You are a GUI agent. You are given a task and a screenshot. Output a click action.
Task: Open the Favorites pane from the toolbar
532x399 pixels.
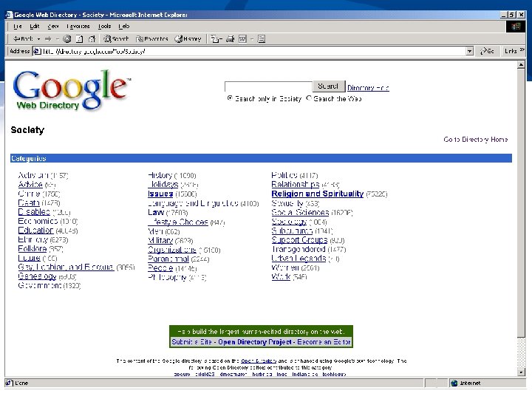point(152,39)
